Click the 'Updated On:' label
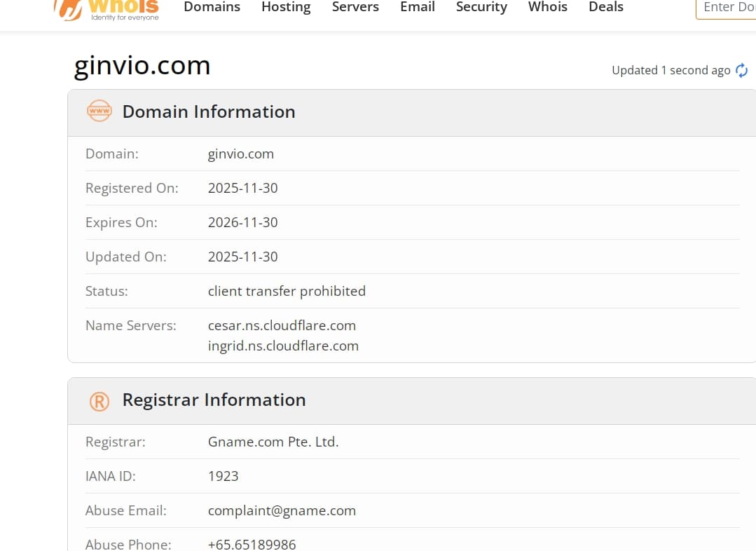 tap(126, 257)
